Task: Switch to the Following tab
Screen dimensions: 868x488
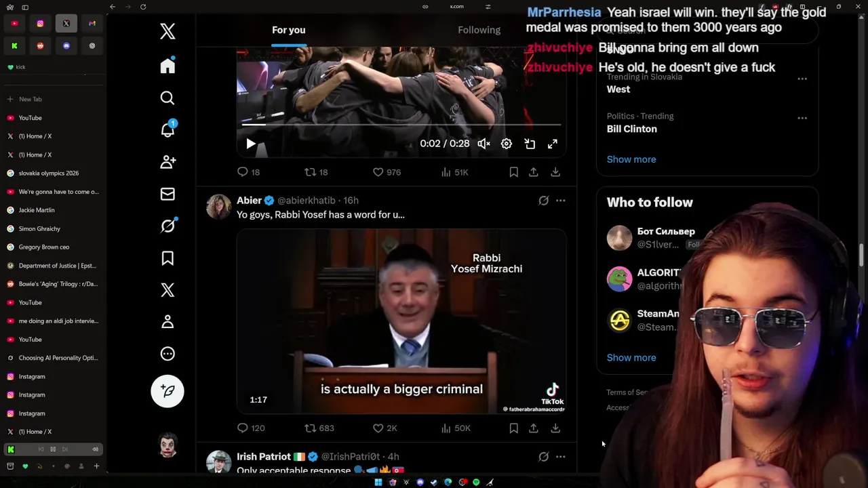Action: pos(479,30)
